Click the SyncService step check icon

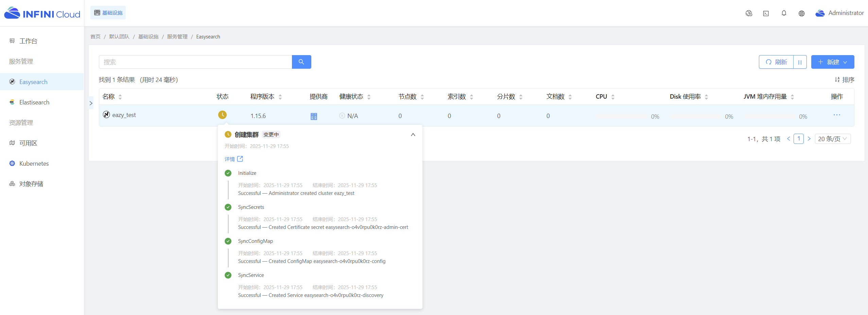pos(228,275)
